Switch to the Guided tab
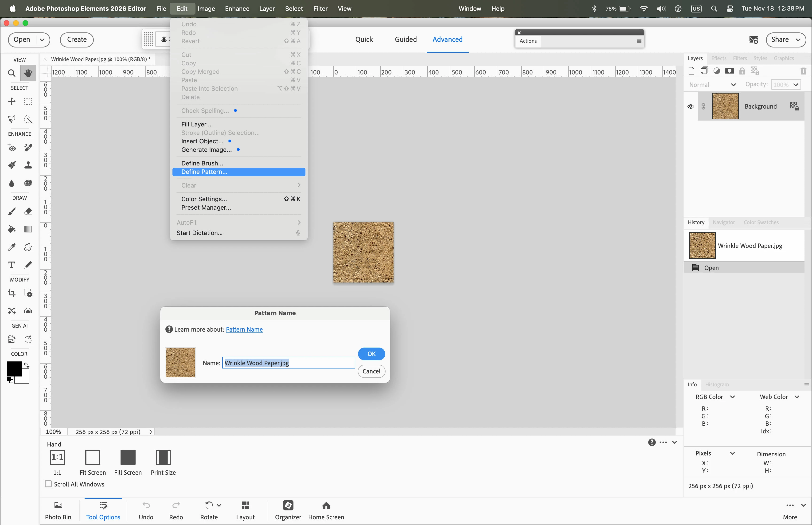 coord(406,39)
